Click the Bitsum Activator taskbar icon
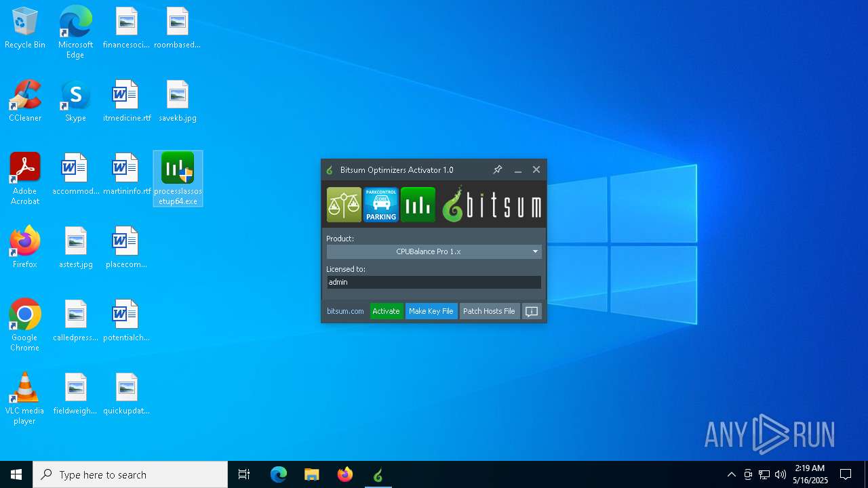The width and height of the screenshot is (868, 488). (x=378, y=474)
